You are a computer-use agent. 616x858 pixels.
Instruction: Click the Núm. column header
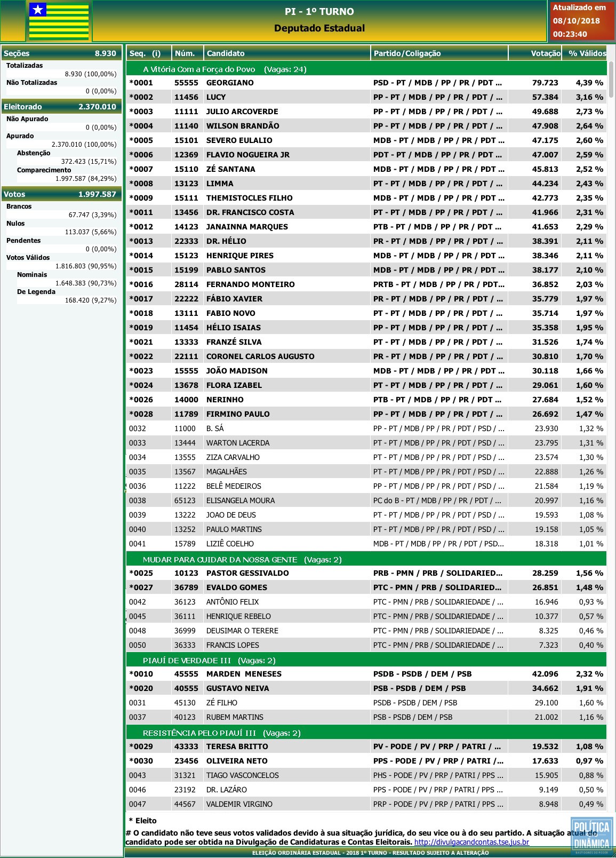coord(187,53)
